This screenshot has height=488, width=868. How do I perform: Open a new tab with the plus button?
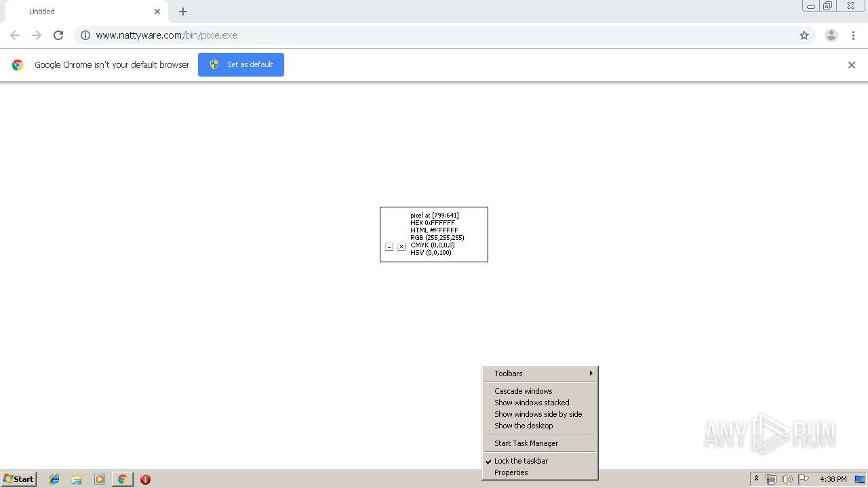[183, 12]
